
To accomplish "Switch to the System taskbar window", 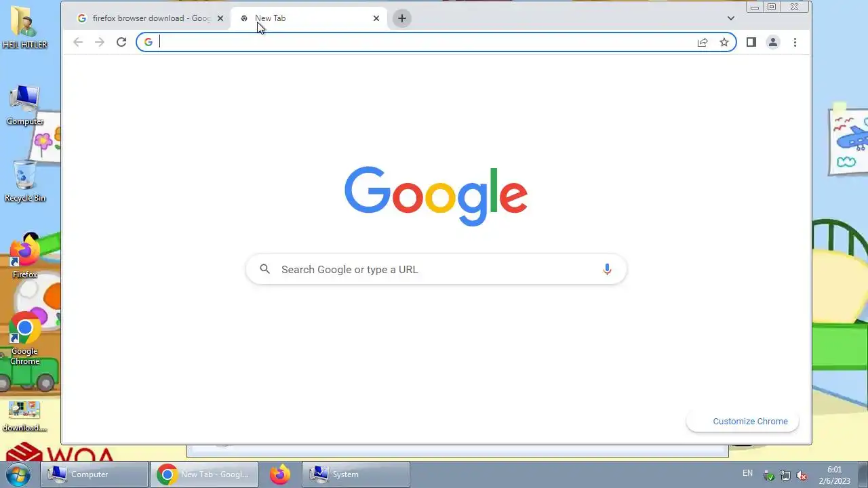I will 355,474.
